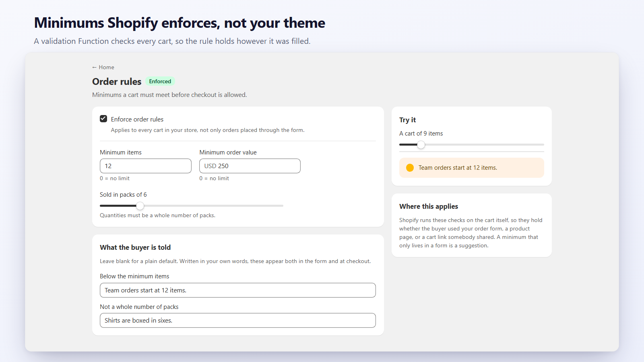Click the Minimum items input field
Image resolution: width=644 pixels, height=362 pixels.
click(x=146, y=166)
